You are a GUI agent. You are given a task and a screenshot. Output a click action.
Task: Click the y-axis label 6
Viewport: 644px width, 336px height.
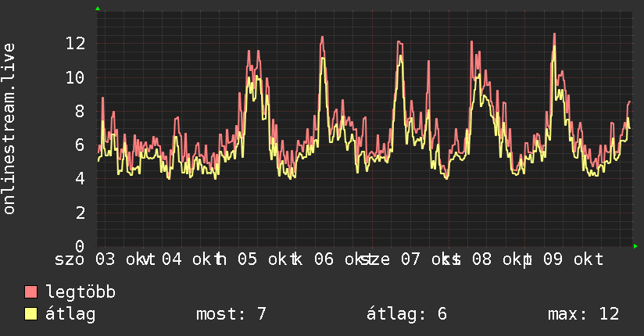click(x=80, y=145)
